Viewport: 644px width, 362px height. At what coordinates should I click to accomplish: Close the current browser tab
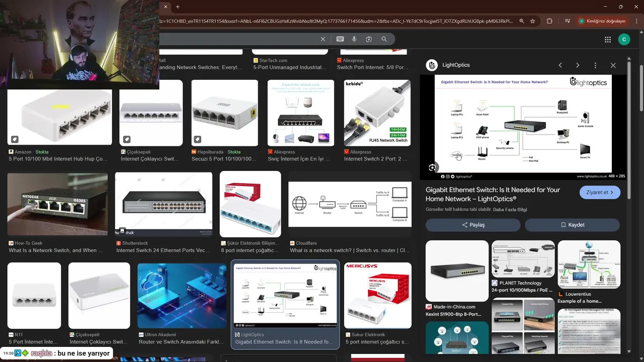tap(166, 7)
